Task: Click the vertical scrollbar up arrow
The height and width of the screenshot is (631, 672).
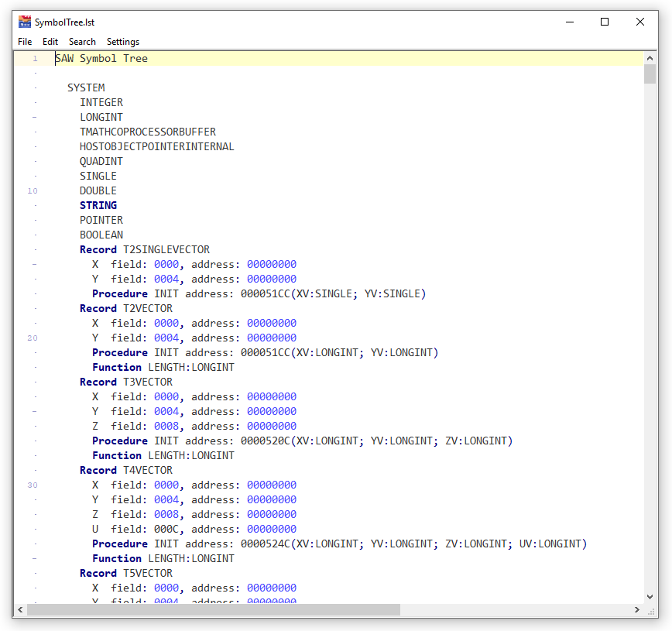Action: (x=650, y=58)
